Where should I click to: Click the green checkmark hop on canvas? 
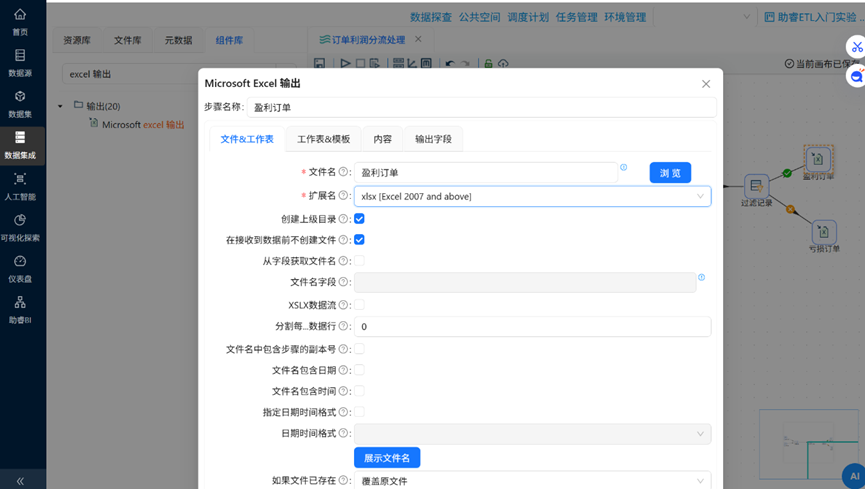tap(787, 173)
